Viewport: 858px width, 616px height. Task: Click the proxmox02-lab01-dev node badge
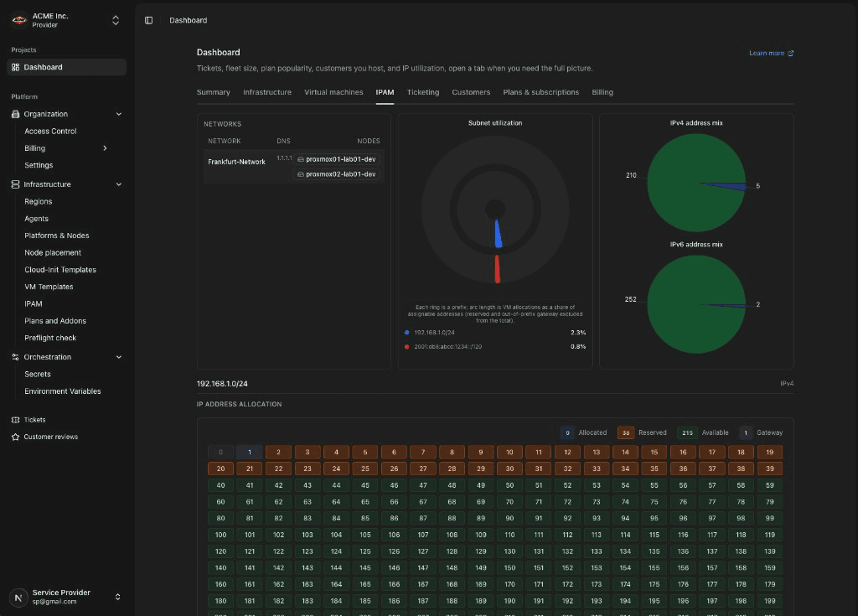pos(337,174)
